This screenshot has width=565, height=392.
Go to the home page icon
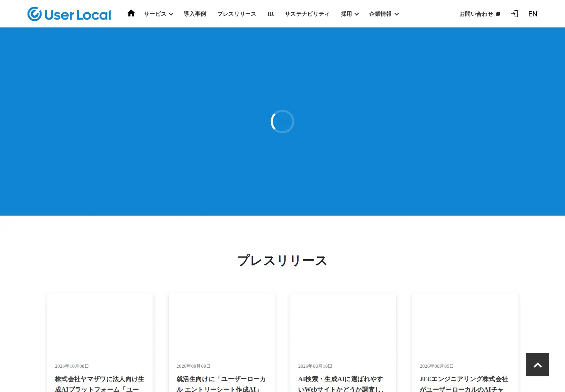[x=131, y=13]
